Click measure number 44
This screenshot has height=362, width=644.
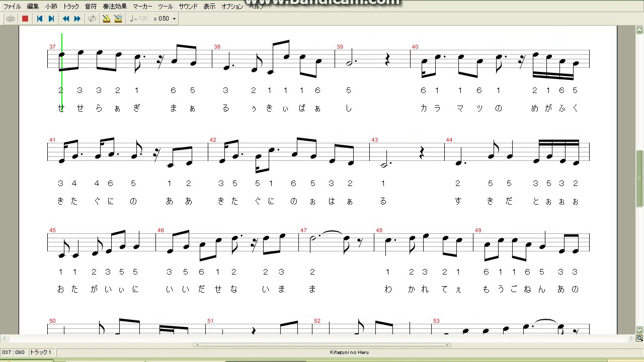(x=449, y=140)
